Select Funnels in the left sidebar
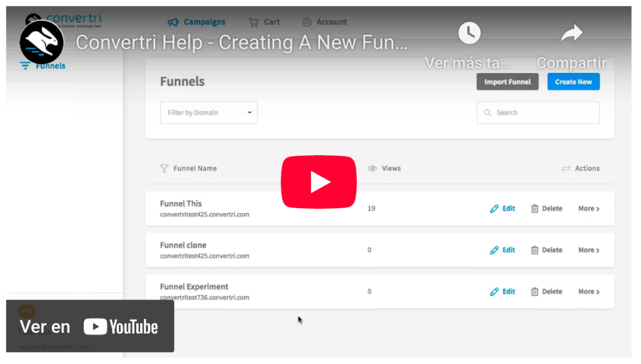Screen dimensions: 641x364 (43, 66)
